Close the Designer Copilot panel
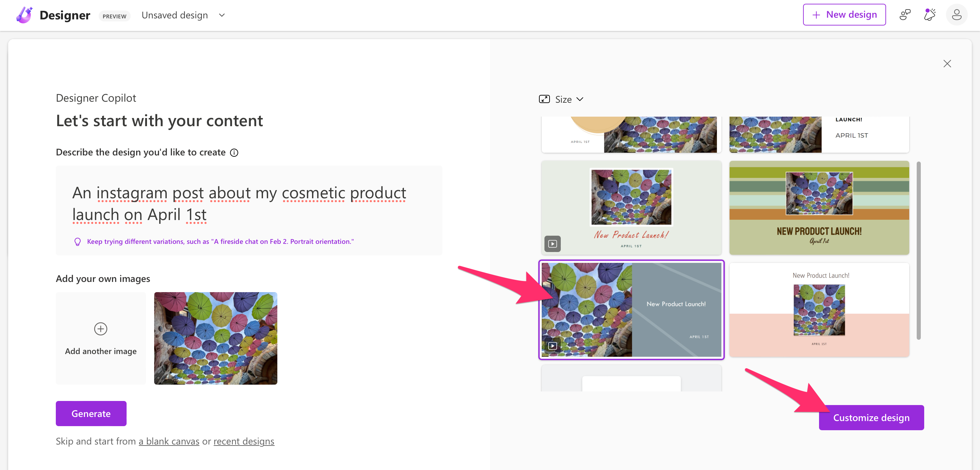Viewport: 980px width, 470px height. [947, 64]
